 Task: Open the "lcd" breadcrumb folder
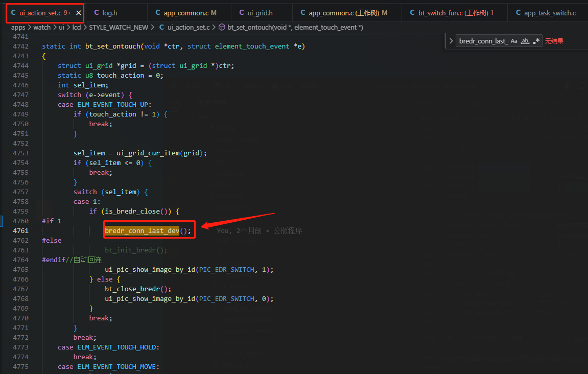tap(77, 28)
